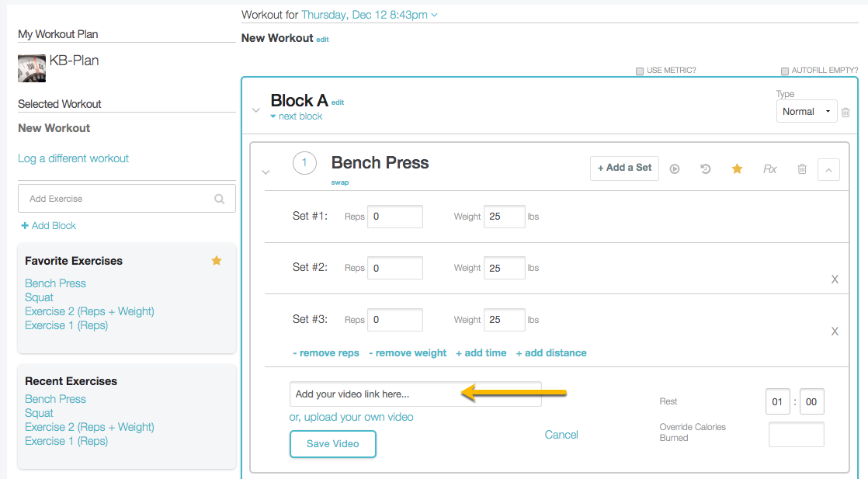Image resolution: width=868 pixels, height=479 pixels.
Task: Open the workout date dropdown
Action: coord(369,15)
